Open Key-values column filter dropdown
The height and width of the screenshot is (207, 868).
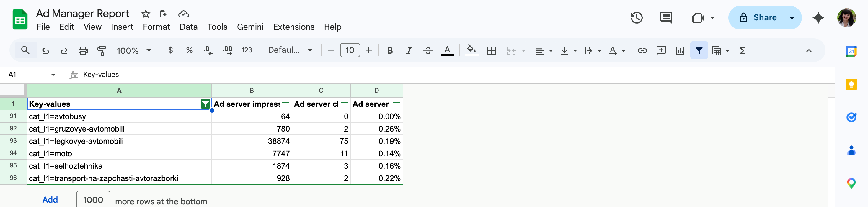(x=205, y=104)
